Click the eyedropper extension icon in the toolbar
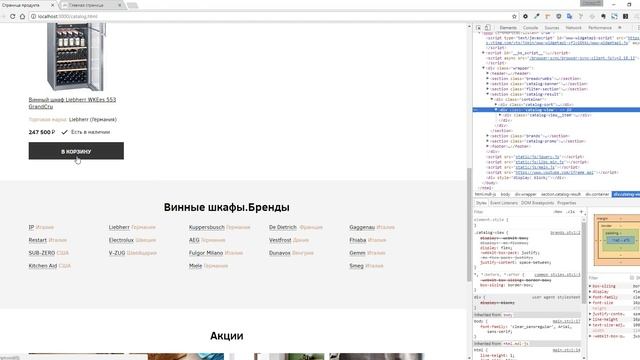The height and width of the screenshot is (360, 640). [537, 16]
